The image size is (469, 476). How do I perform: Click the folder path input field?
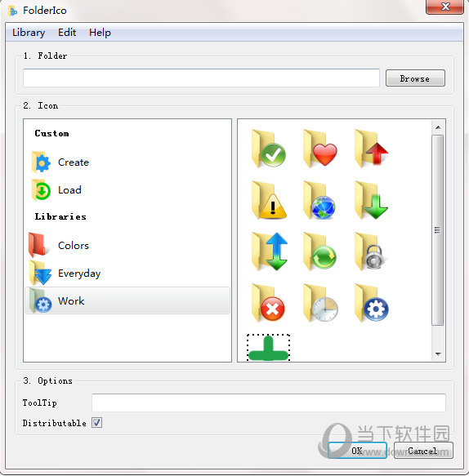click(x=201, y=78)
